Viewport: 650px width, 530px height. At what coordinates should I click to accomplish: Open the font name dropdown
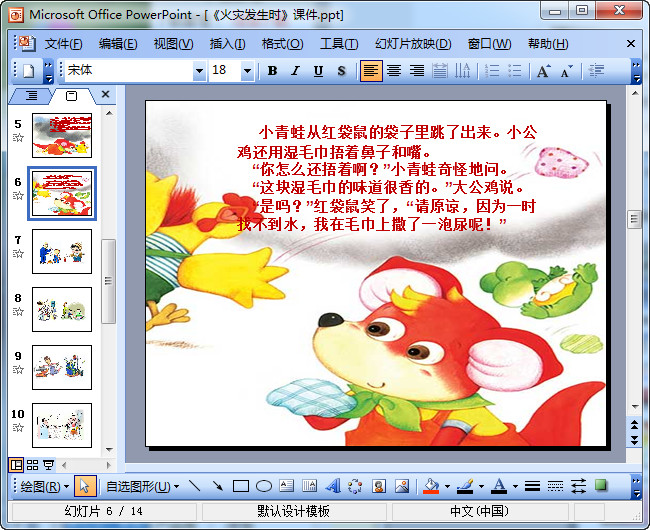click(x=199, y=71)
